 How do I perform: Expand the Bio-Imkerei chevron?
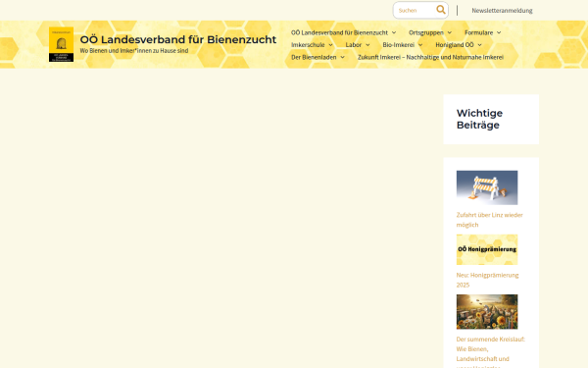point(420,45)
